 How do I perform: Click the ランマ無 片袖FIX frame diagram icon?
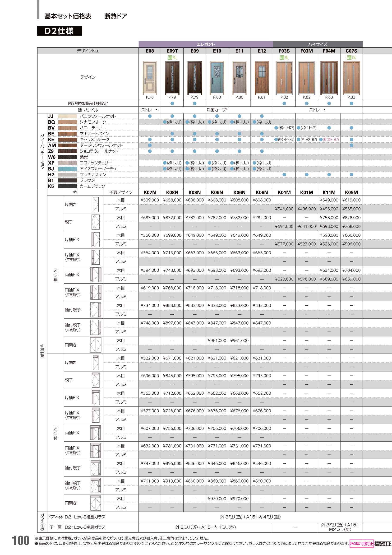point(96,240)
